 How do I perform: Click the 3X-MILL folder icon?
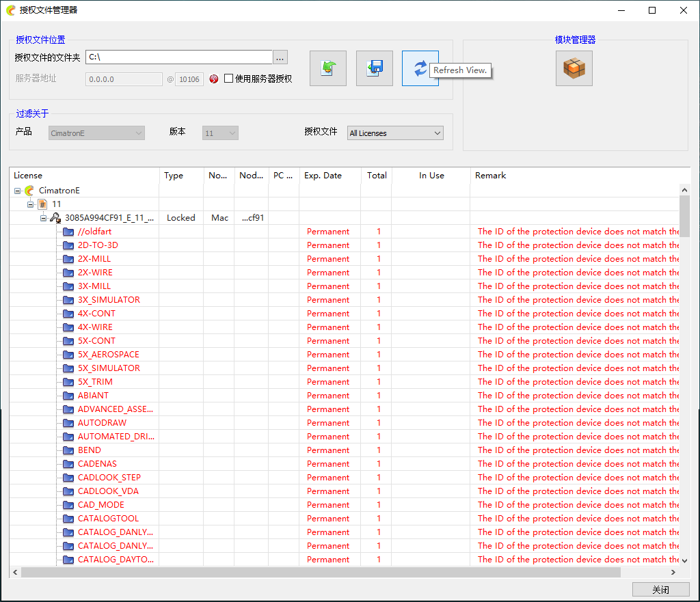(x=68, y=286)
